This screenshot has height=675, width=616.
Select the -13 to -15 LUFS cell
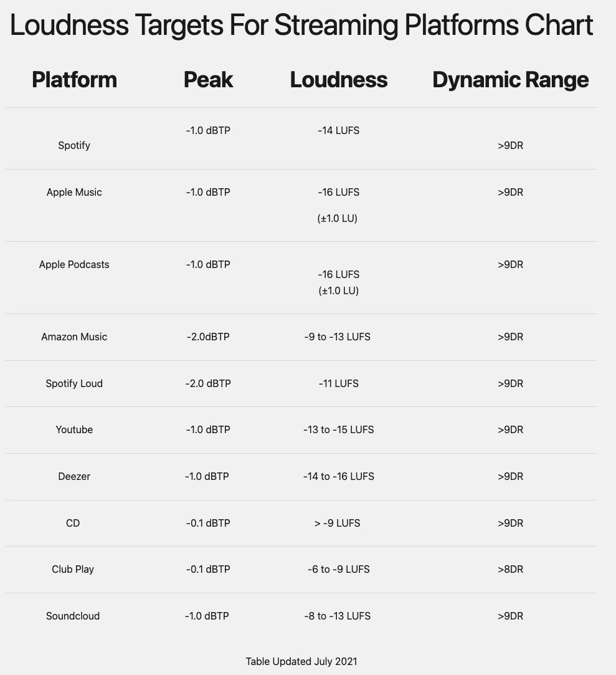(x=338, y=429)
